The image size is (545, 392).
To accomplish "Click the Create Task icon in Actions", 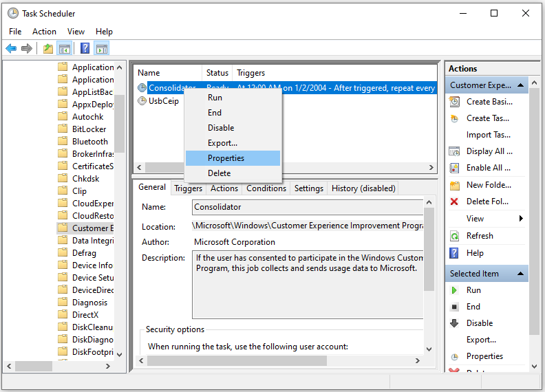I will [x=454, y=118].
